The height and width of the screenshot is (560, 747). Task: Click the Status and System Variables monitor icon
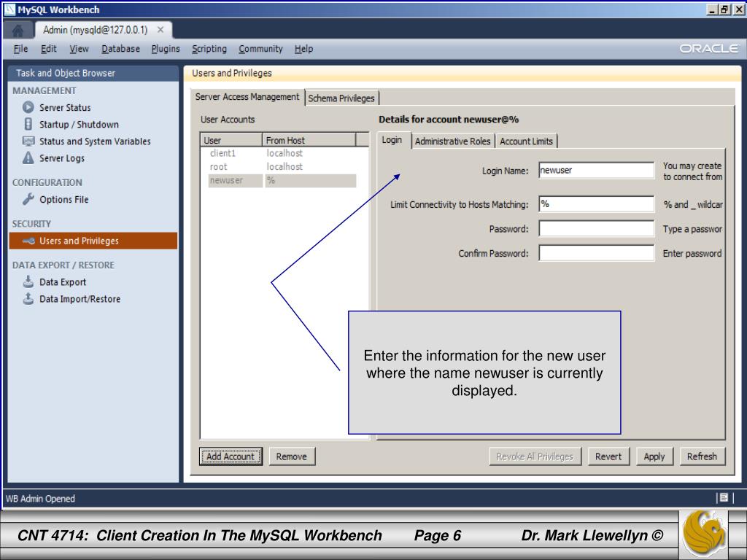(28, 141)
